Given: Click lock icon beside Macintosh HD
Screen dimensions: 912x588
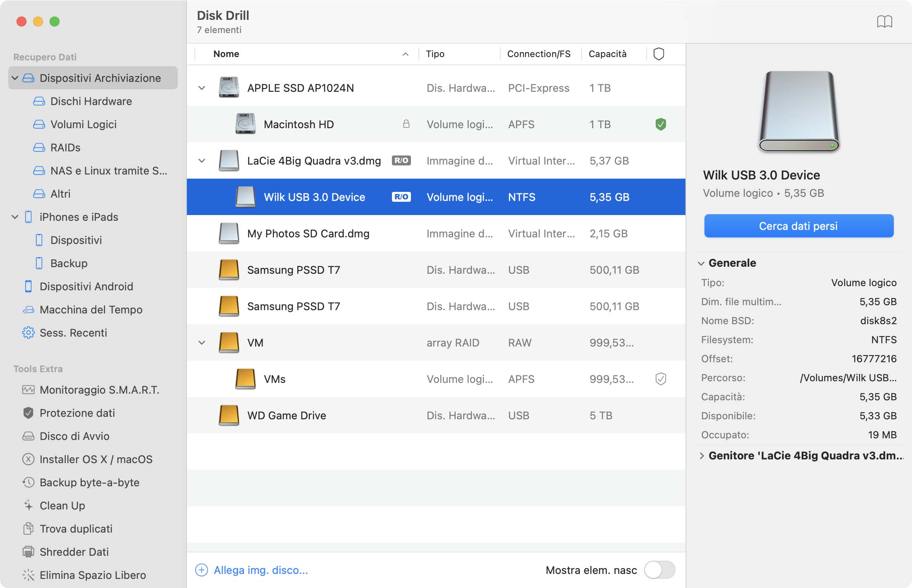Looking at the screenshot, I should (x=406, y=124).
